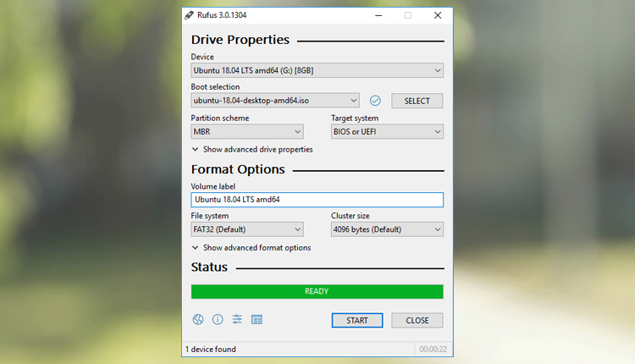Click the About information icon

tap(218, 319)
